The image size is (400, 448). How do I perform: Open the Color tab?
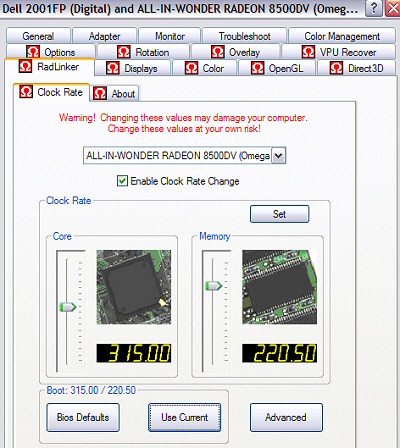pos(204,68)
